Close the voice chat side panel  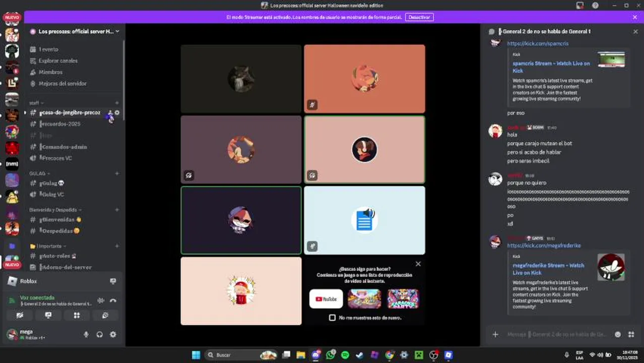pos(635,31)
